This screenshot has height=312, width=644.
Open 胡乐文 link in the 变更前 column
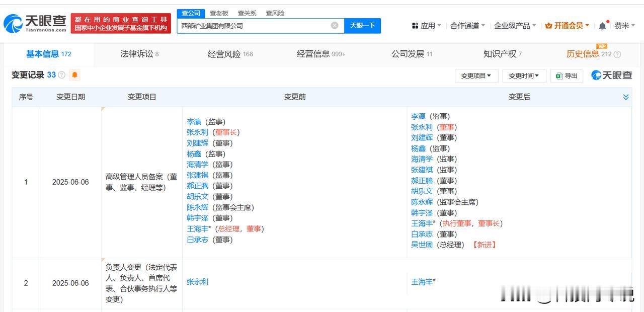pos(197,197)
